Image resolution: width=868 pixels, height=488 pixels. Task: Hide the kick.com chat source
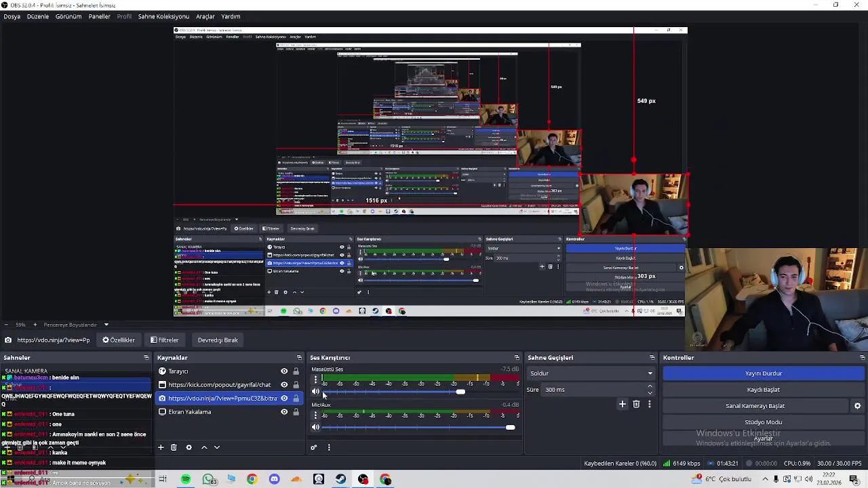click(x=284, y=385)
